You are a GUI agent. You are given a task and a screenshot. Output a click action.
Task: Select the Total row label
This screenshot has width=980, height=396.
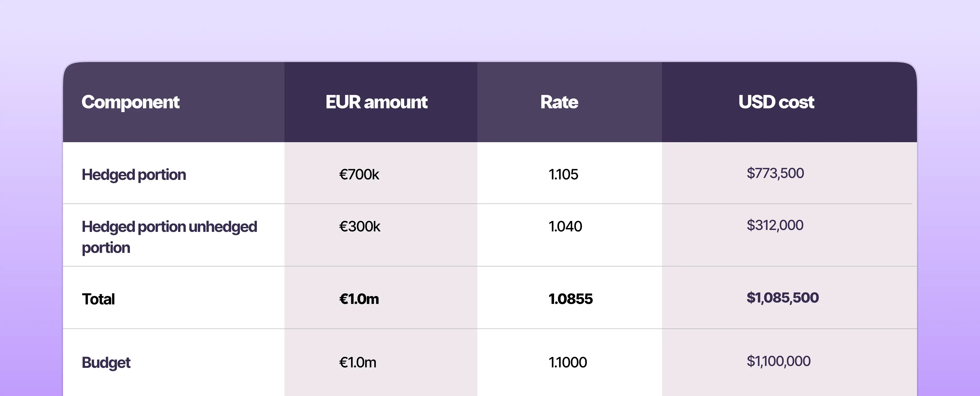pos(98,299)
